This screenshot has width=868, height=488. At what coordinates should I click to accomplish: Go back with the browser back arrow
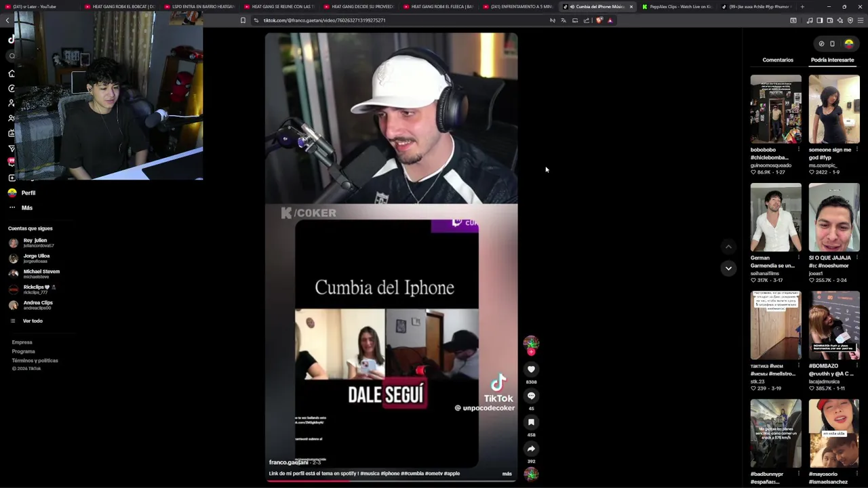pyautogui.click(x=7, y=20)
